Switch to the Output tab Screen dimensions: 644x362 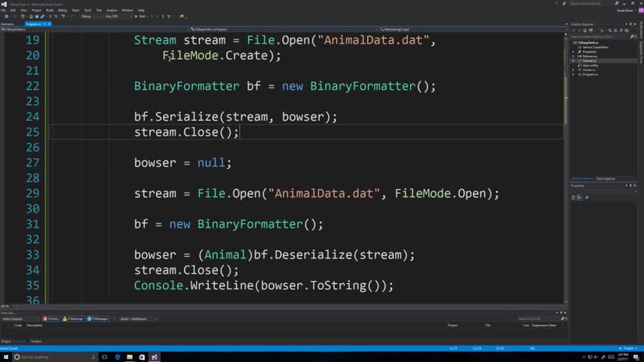point(6,341)
